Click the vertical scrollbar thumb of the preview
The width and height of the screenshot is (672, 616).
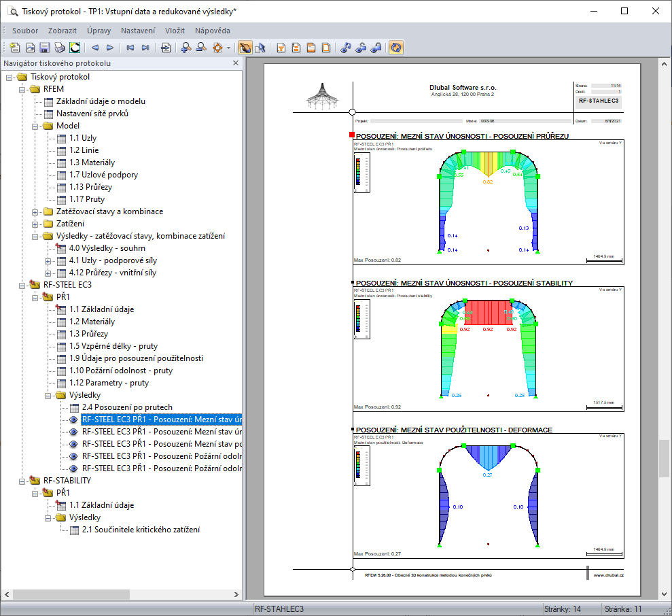[663, 458]
